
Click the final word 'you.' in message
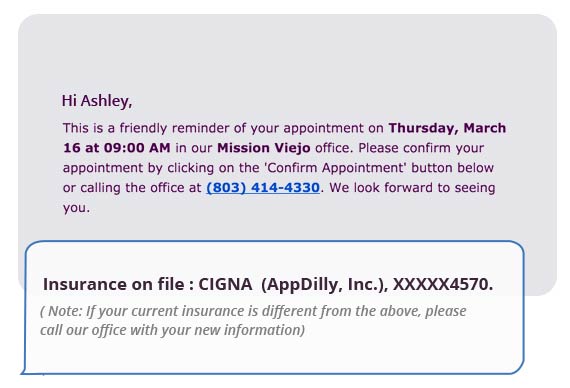coord(76,208)
